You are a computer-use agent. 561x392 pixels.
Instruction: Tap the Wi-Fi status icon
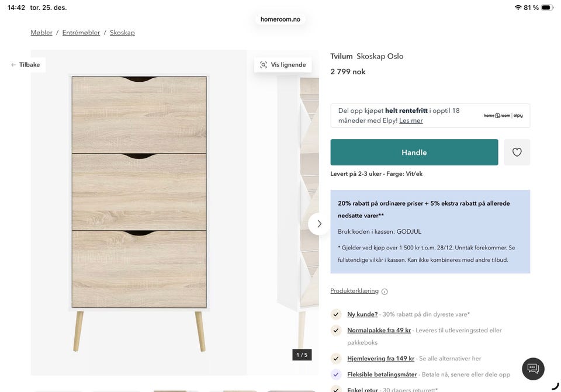click(x=518, y=8)
